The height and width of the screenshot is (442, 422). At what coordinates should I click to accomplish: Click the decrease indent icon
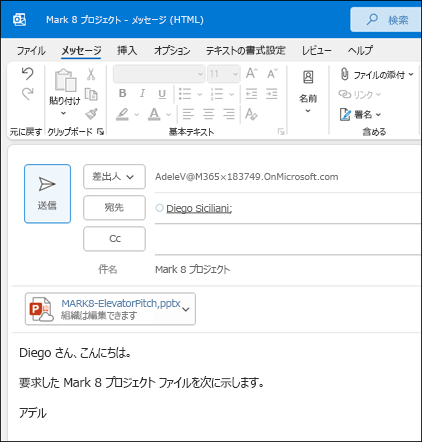click(x=251, y=94)
